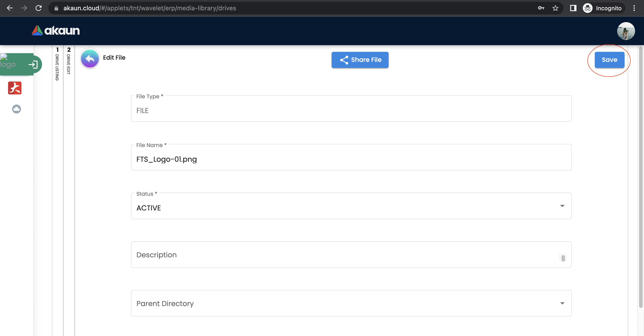644x336 pixels.
Task: Open the Status dropdown
Action: (x=351, y=207)
